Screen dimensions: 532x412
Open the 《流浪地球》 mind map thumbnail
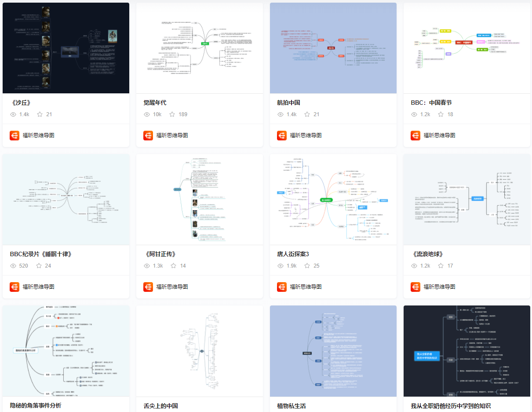[467, 199]
